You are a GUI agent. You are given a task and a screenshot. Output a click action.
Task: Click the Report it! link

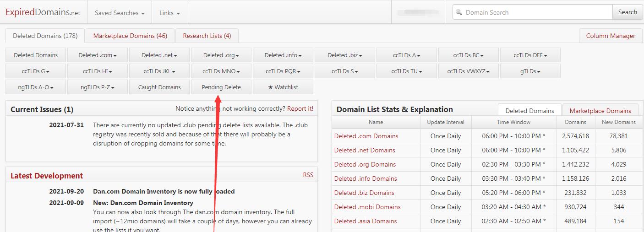pyautogui.click(x=300, y=109)
